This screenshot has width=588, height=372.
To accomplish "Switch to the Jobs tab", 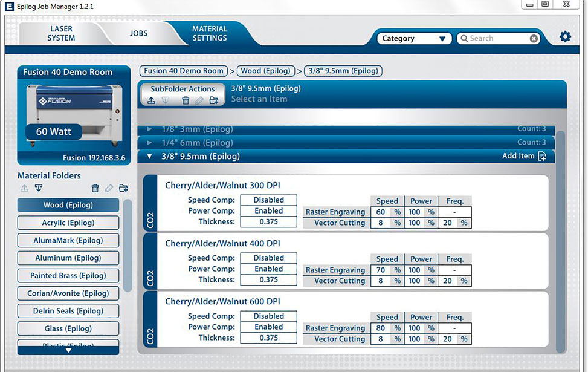I will [x=138, y=33].
